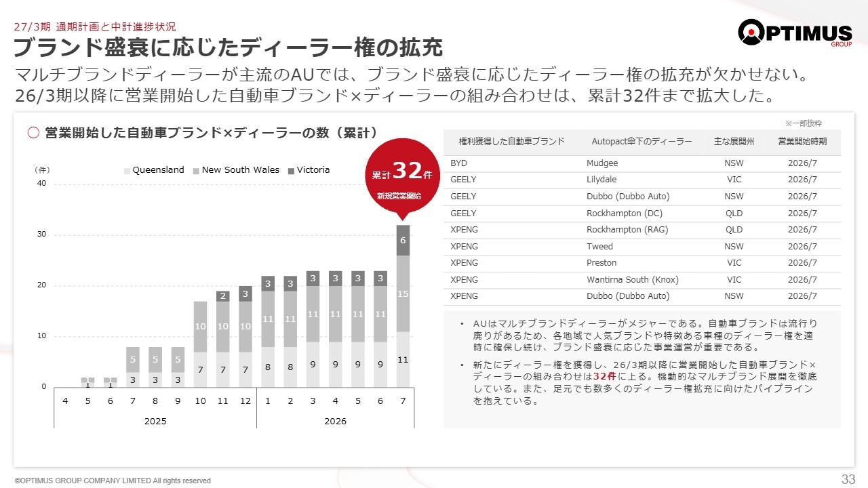Click the month 12 label on the x-axis
Viewport: 868px width, 488px height.
(245, 401)
